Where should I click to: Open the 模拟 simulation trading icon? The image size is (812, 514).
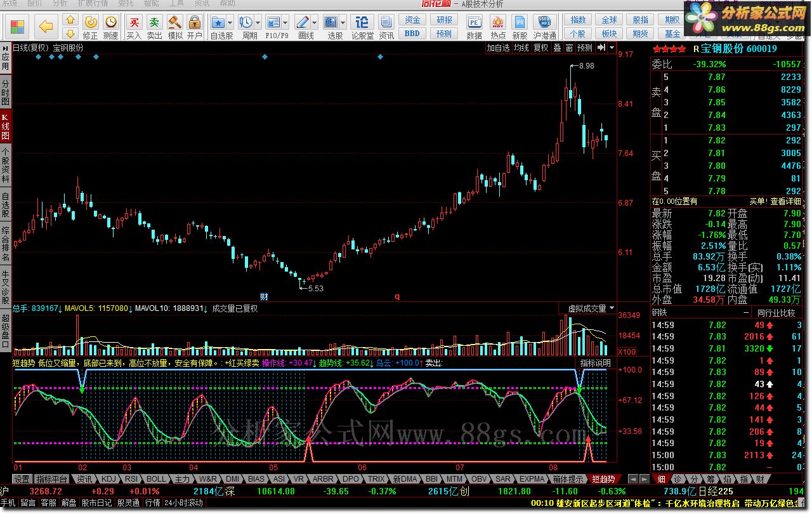click(175, 27)
